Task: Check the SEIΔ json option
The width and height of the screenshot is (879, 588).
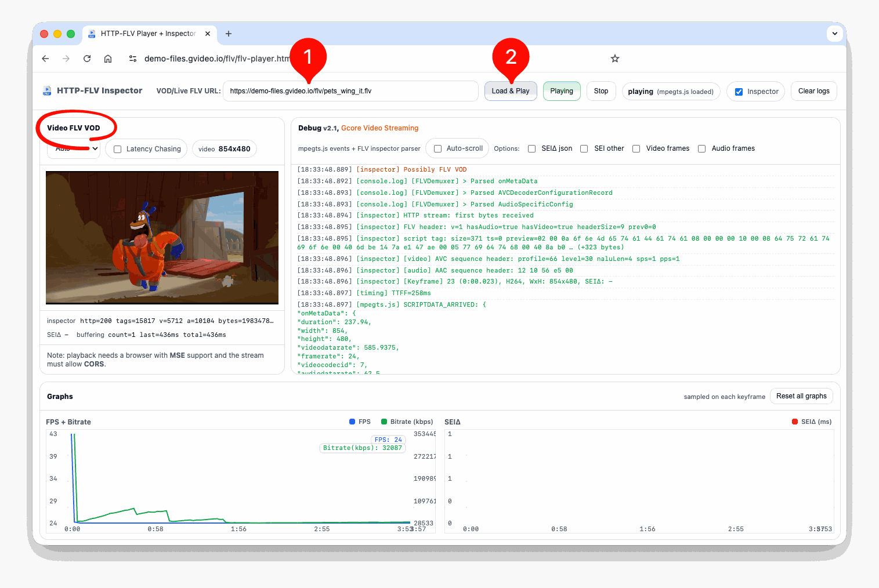Action: point(531,148)
